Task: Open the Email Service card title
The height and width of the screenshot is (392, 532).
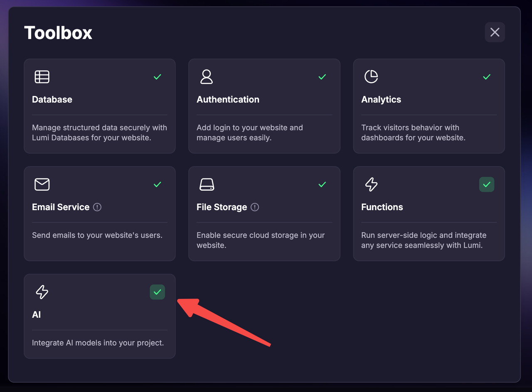Action: [61, 207]
